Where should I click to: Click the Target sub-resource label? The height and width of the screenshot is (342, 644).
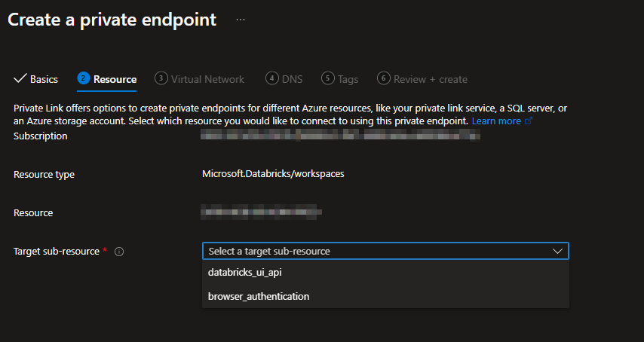57,252
